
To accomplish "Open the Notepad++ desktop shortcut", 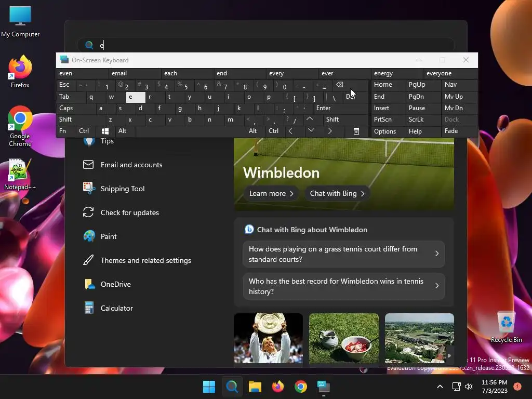I will coord(20,175).
